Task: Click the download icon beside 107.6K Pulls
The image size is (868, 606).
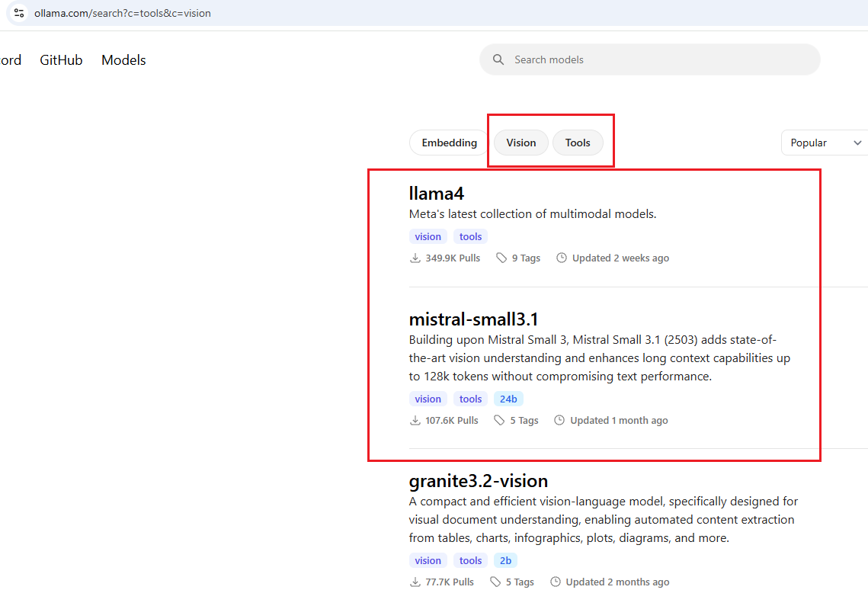Action: tap(415, 420)
